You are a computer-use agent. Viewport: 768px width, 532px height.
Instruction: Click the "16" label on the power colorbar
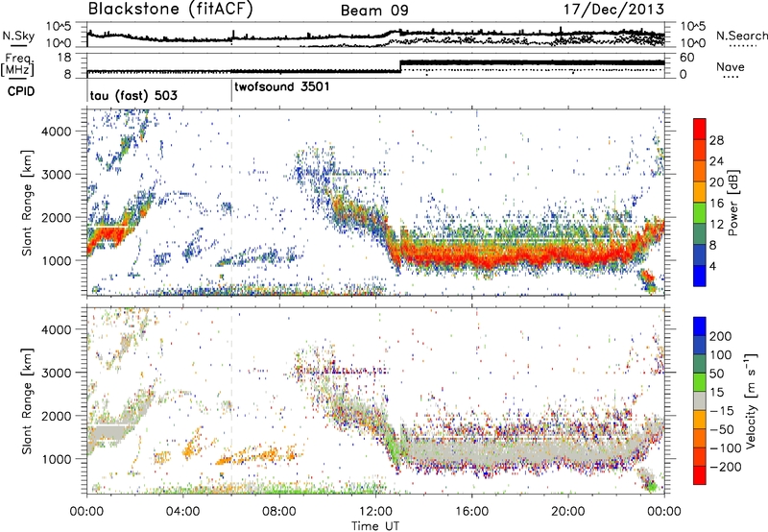(716, 204)
